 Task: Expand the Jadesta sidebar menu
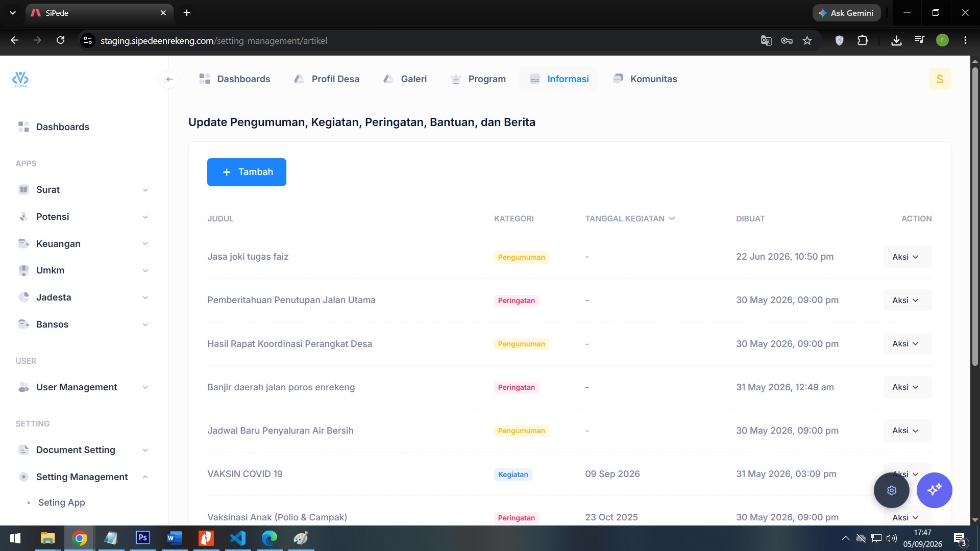click(x=83, y=297)
